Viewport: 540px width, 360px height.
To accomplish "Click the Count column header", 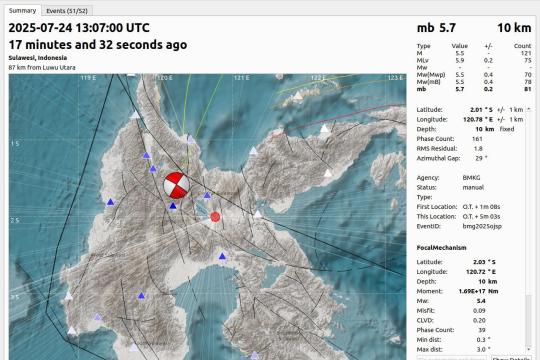I will point(522,46).
